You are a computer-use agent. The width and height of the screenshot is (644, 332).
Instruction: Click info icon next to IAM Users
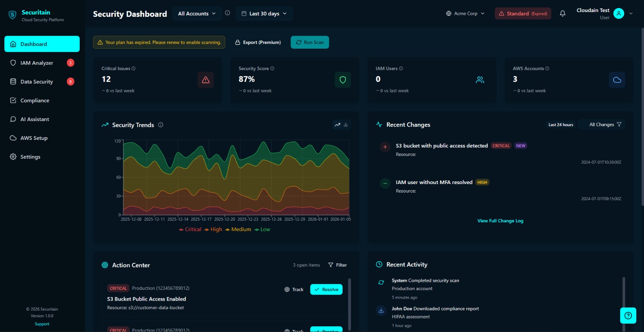tap(401, 68)
